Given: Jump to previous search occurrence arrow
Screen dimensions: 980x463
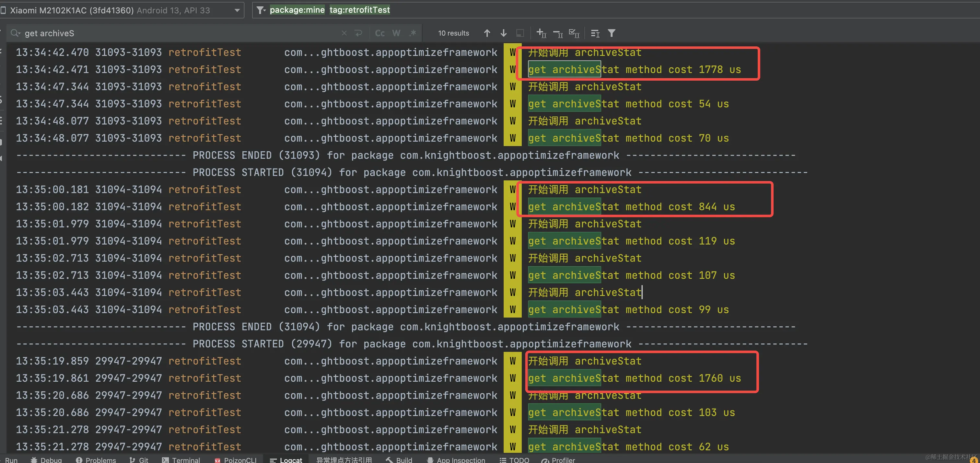Looking at the screenshot, I should (487, 33).
